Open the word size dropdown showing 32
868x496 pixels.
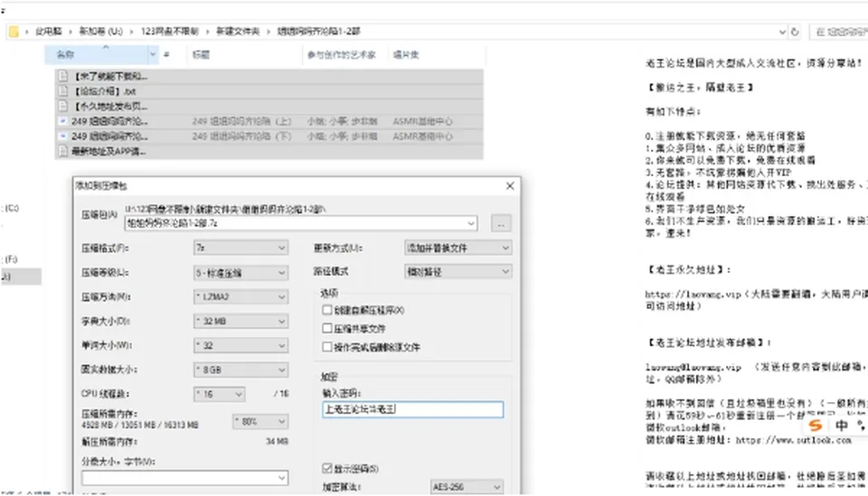241,346
